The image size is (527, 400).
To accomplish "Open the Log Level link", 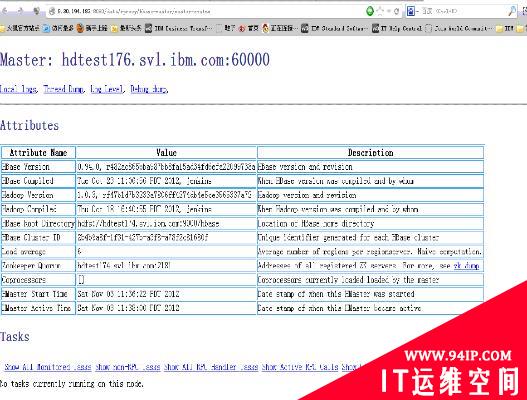I will pos(107,89).
